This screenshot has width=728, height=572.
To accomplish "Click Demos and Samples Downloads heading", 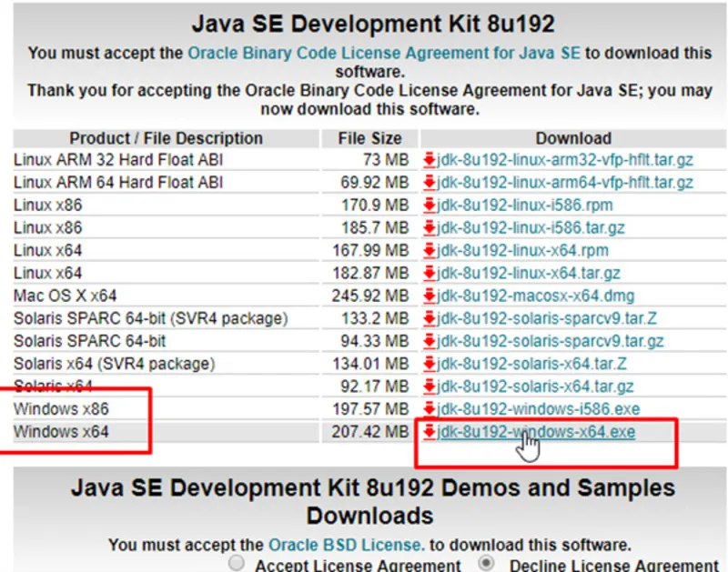I will 373,501.
